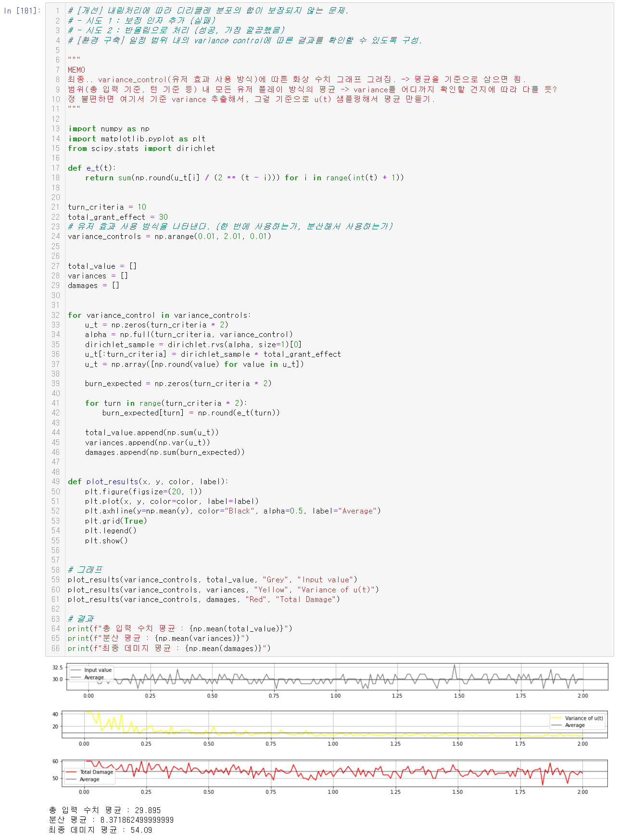
Task: Click the 'damages = []' line
Action: point(93,286)
